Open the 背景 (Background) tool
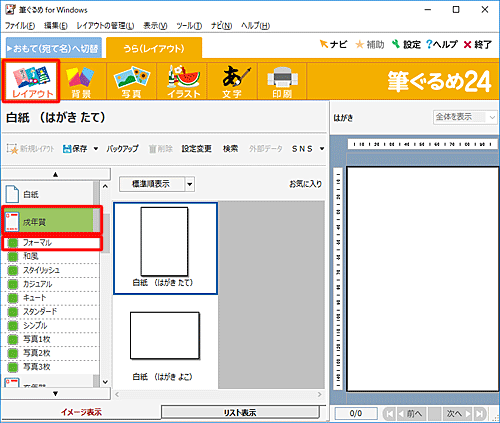 click(x=80, y=82)
